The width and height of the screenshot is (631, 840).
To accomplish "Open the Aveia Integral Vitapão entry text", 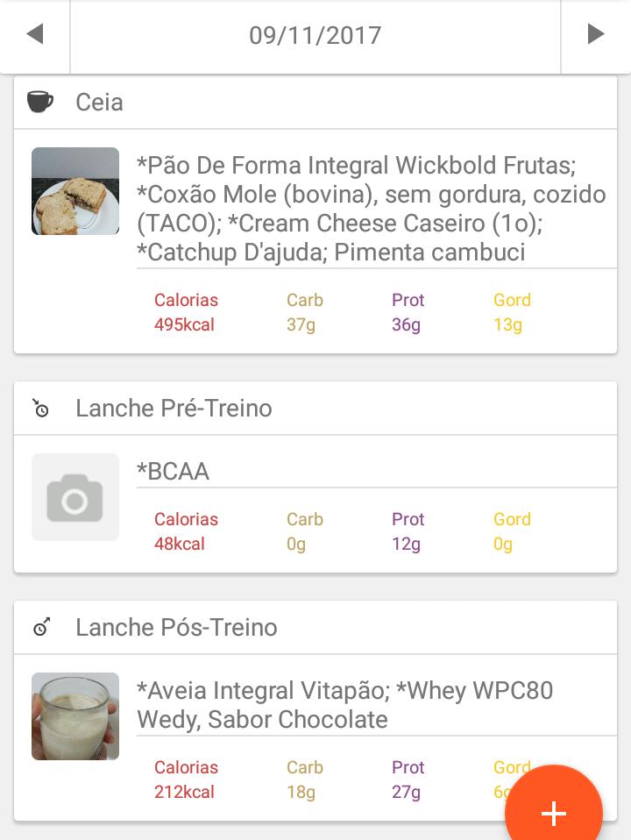I will click(345, 705).
